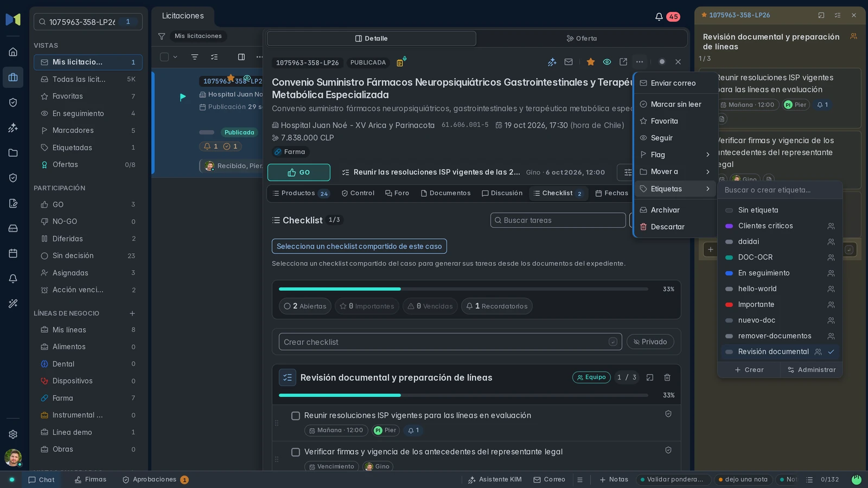Open Farma under Líneas de negocio
The width and height of the screenshot is (868, 488).
(x=88, y=398)
